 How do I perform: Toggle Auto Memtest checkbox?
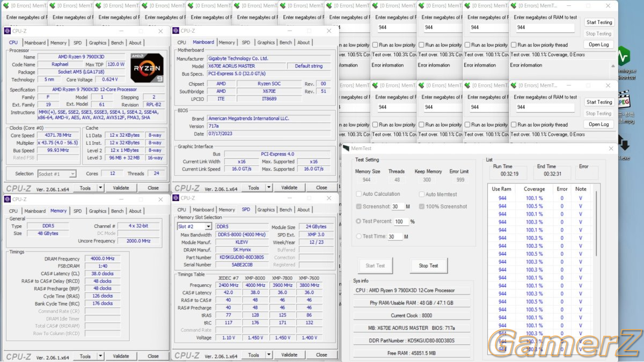click(x=422, y=194)
